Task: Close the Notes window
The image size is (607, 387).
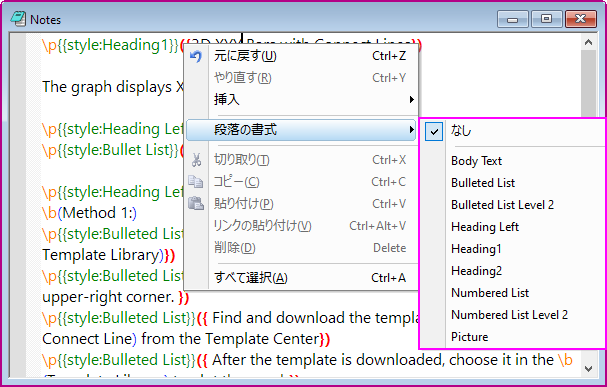Action: pyautogui.click(x=580, y=19)
